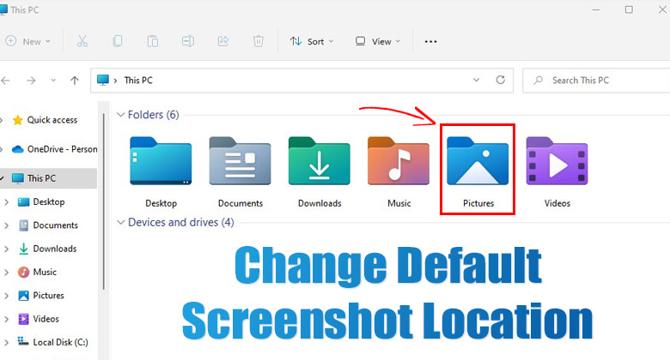
Task: Open the Sort dropdown menu
Action: 311,41
